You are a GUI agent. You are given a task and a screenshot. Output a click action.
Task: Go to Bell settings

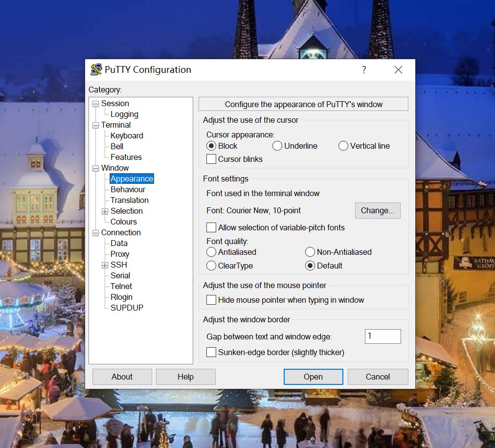point(117,147)
